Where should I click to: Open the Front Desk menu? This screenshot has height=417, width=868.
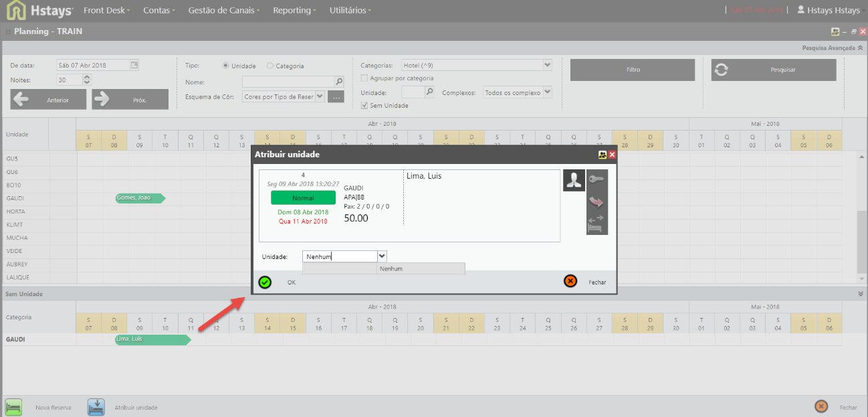coord(106,11)
